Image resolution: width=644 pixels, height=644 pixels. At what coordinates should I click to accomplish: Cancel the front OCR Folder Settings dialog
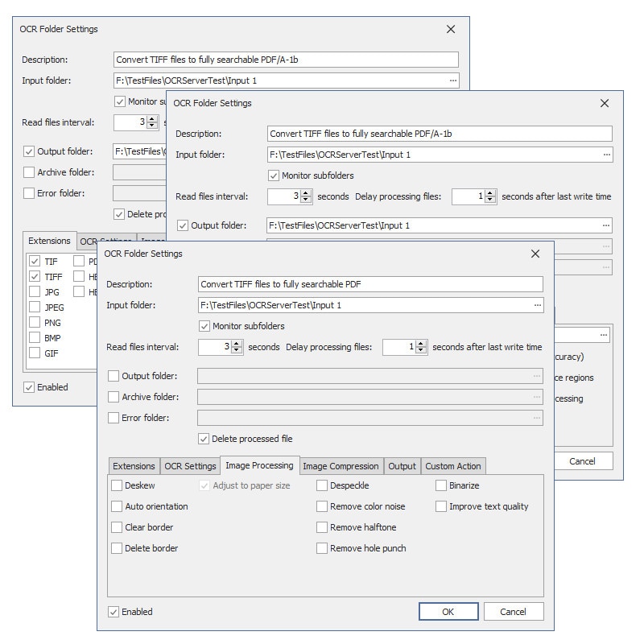(x=514, y=612)
